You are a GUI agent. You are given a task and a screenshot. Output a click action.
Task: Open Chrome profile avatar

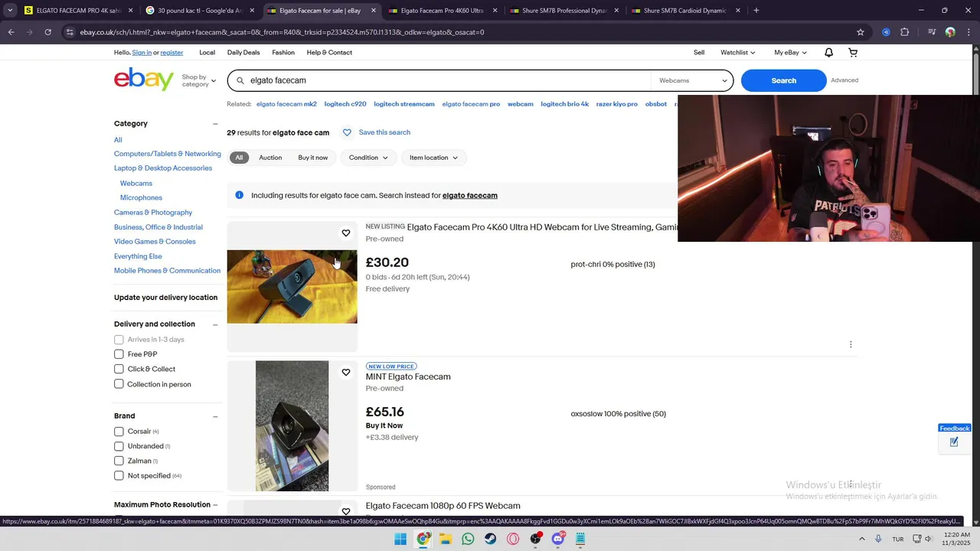pyautogui.click(x=950, y=32)
